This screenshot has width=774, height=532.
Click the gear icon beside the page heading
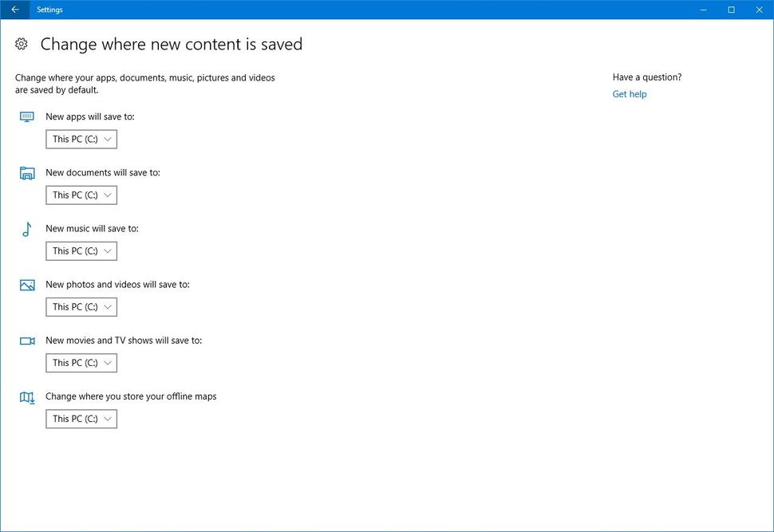click(x=21, y=44)
